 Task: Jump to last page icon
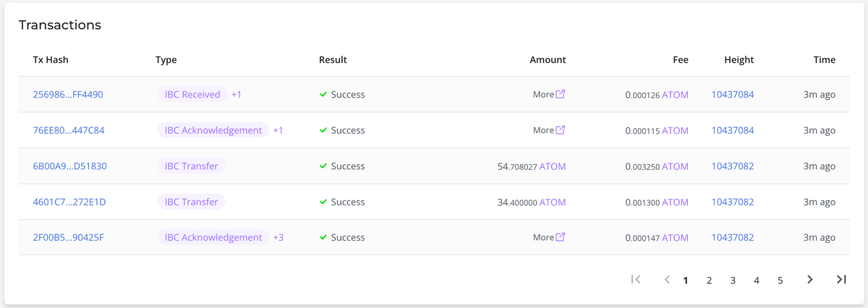point(841,280)
